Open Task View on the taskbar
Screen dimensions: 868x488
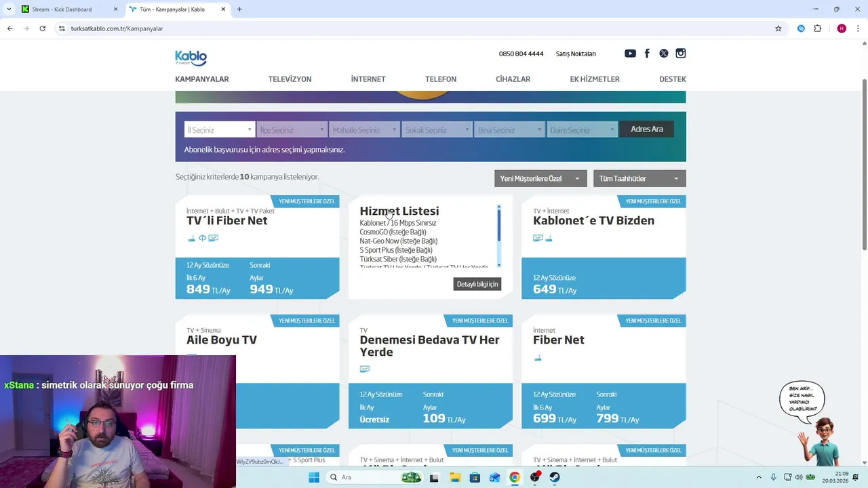tap(434, 477)
